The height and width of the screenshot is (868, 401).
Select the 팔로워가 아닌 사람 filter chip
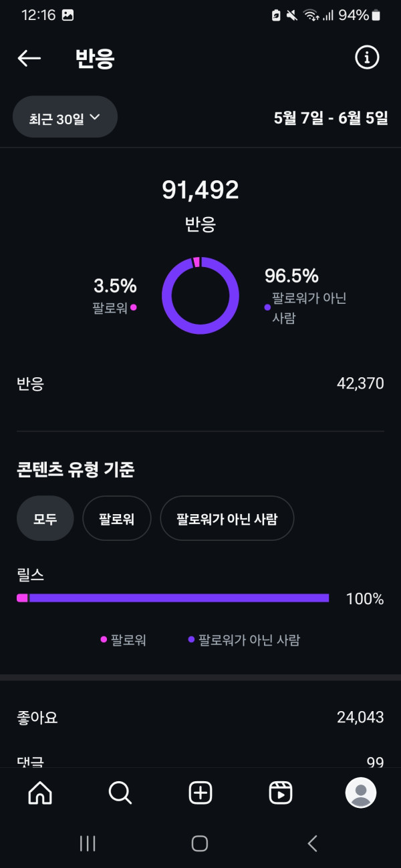pyautogui.click(x=227, y=518)
